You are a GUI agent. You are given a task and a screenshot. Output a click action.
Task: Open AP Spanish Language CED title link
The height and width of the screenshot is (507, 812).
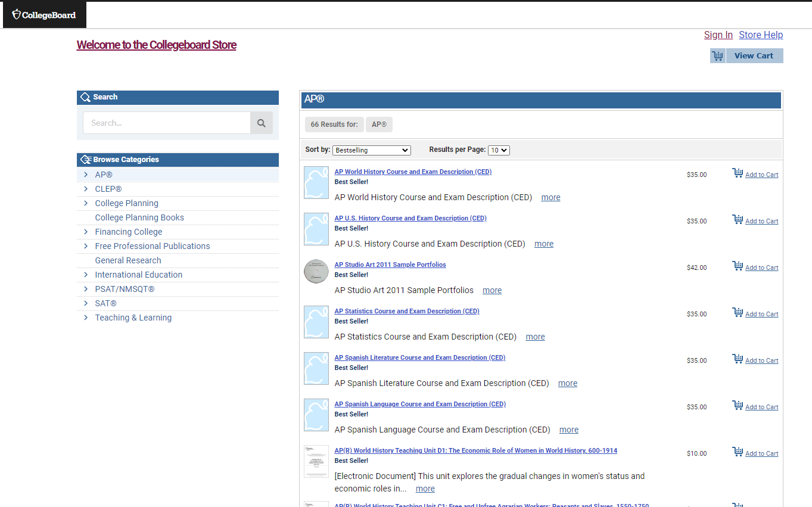point(420,404)
